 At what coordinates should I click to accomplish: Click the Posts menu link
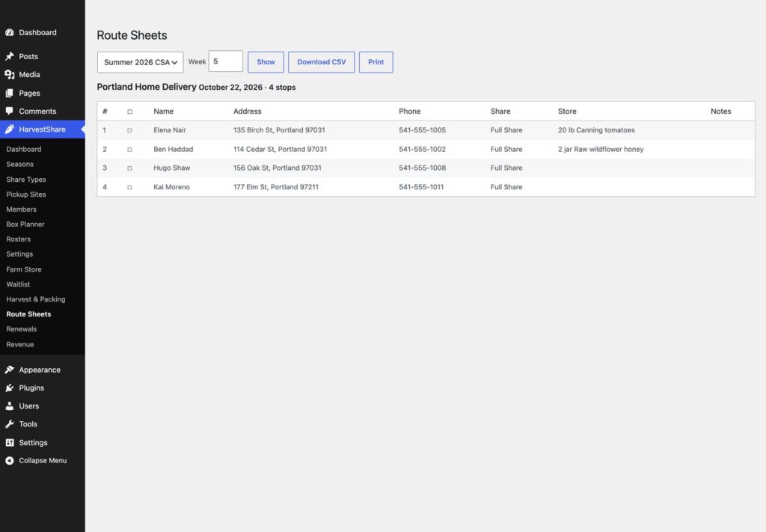tap(28, 56)
